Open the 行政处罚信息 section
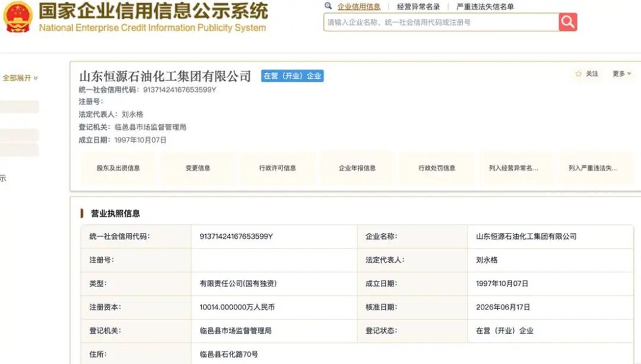Viewport: 641px width, 364px height. [x=437, y=168]
